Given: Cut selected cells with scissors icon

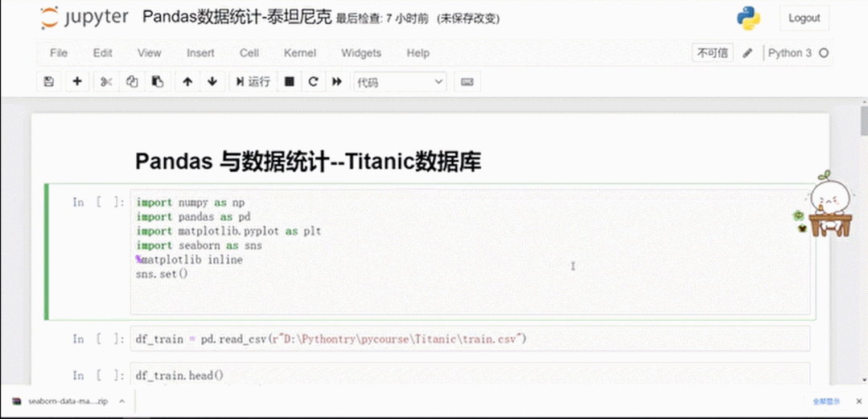Looking at the screenshot, I should coord(106,82).
